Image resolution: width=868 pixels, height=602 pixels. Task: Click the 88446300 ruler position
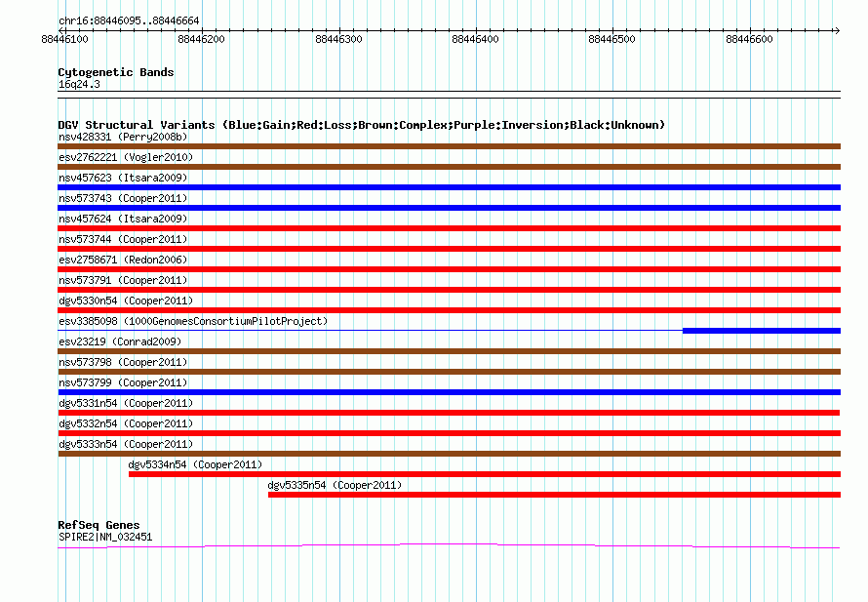[x=338, y=39]
